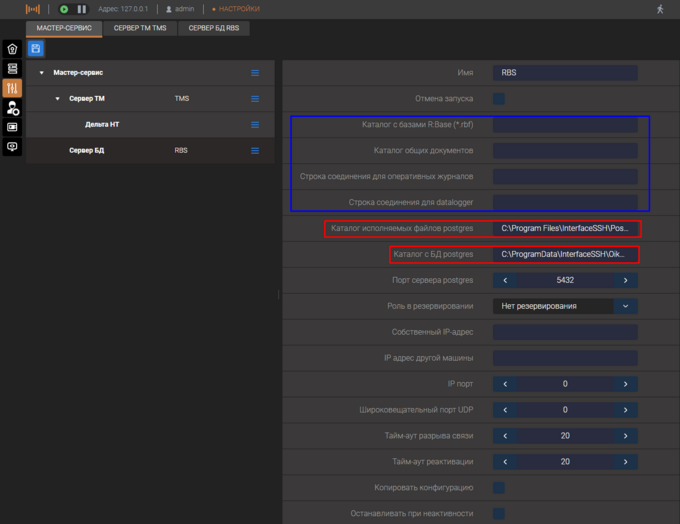Toggle the Отмена запуска checkbox
680x524 pixels.
pos(499,99)
